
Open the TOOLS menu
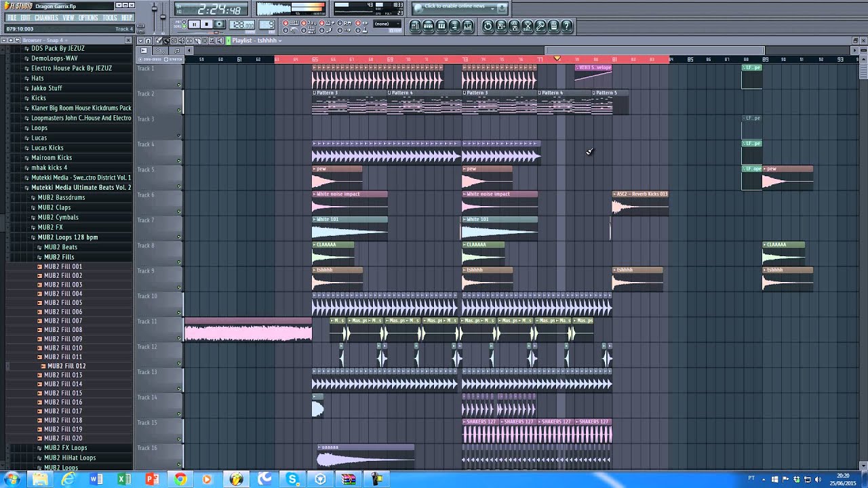(x=110, y=18)
